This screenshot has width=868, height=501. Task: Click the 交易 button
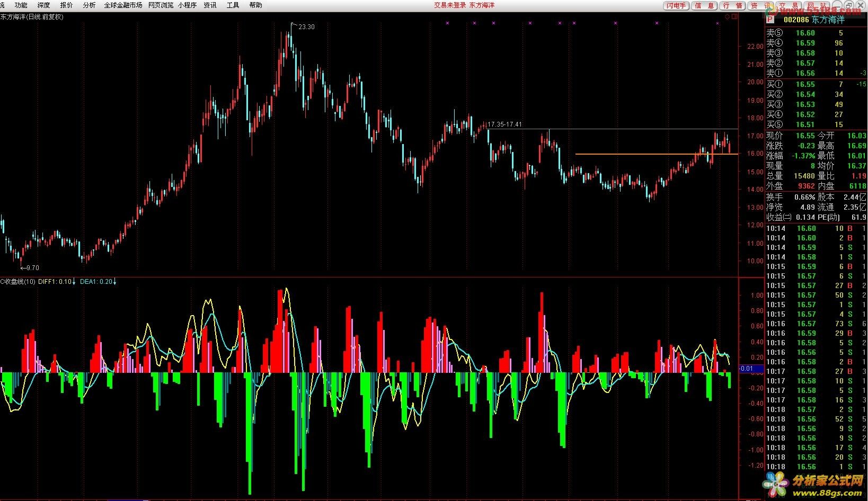tap(788, 6)
